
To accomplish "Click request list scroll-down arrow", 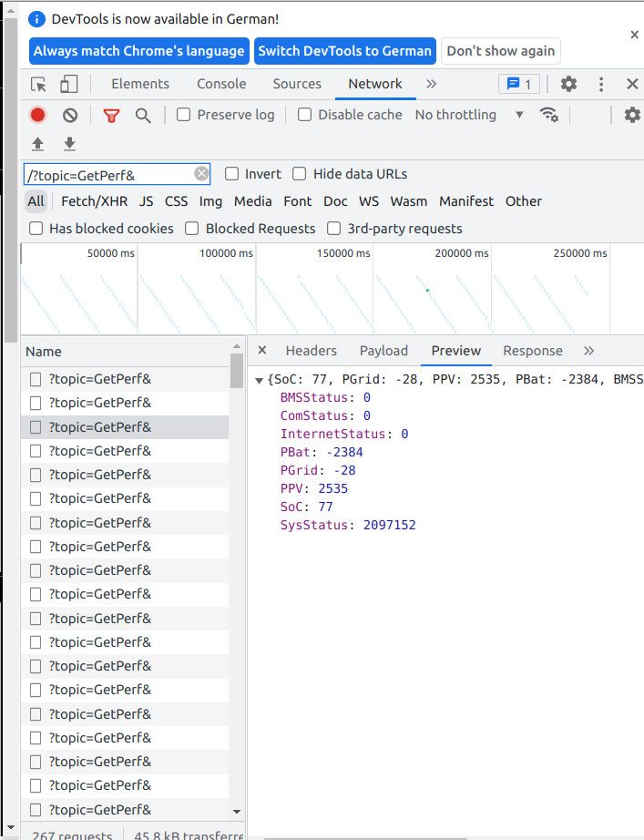I will click(x=237, y=812).
